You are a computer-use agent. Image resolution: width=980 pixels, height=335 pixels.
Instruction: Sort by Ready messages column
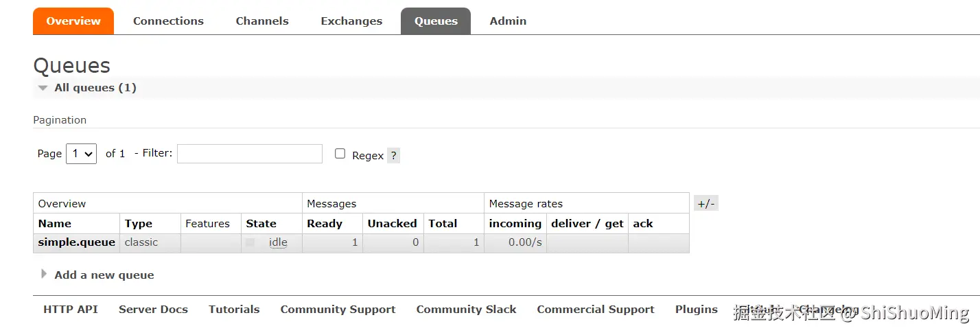tap(325, 223)
